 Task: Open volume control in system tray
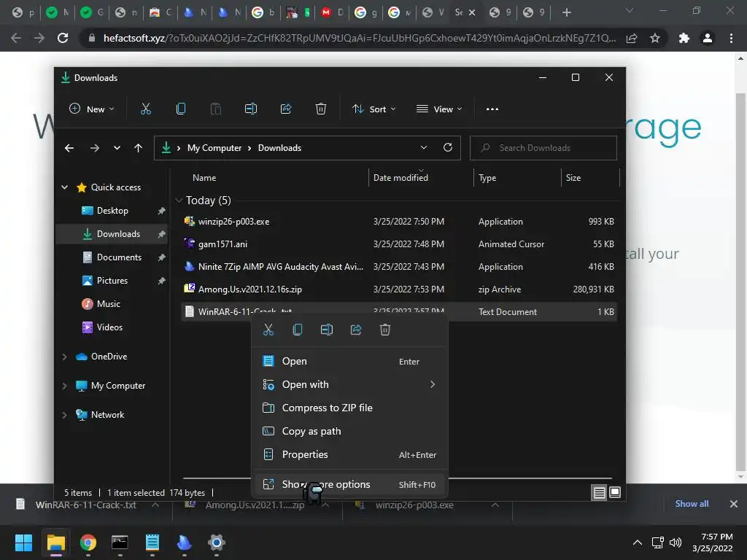click(676, 542)
